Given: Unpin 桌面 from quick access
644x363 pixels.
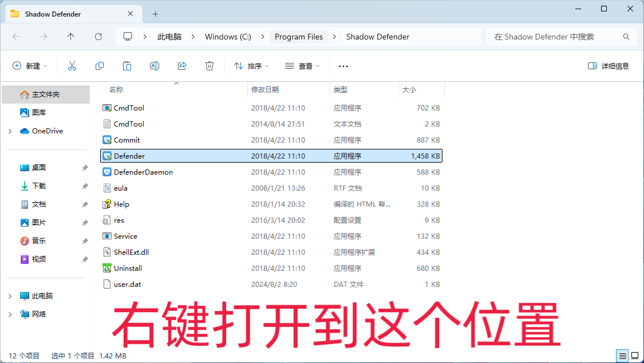Looking at the screenshot, I should [x=85, y=168].
